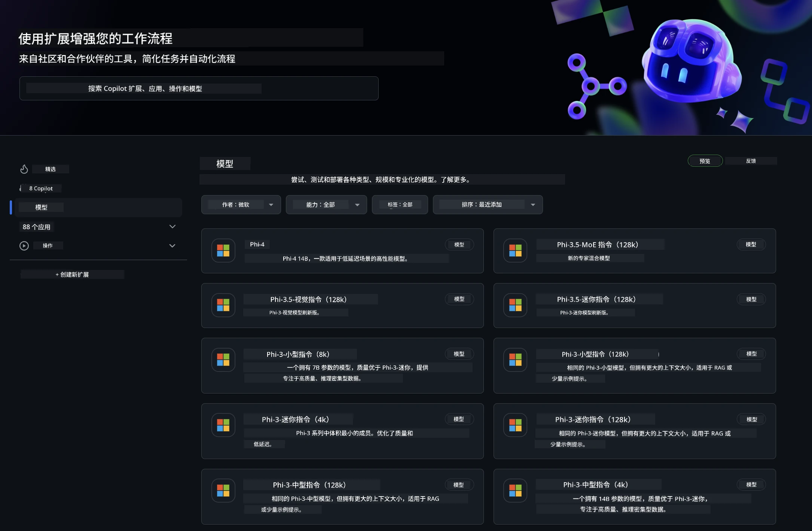The height and width of the screenshot is (531, 812).
Task: Click the 模型 tag on the Phi-4 card
Action: pos(459,245)
